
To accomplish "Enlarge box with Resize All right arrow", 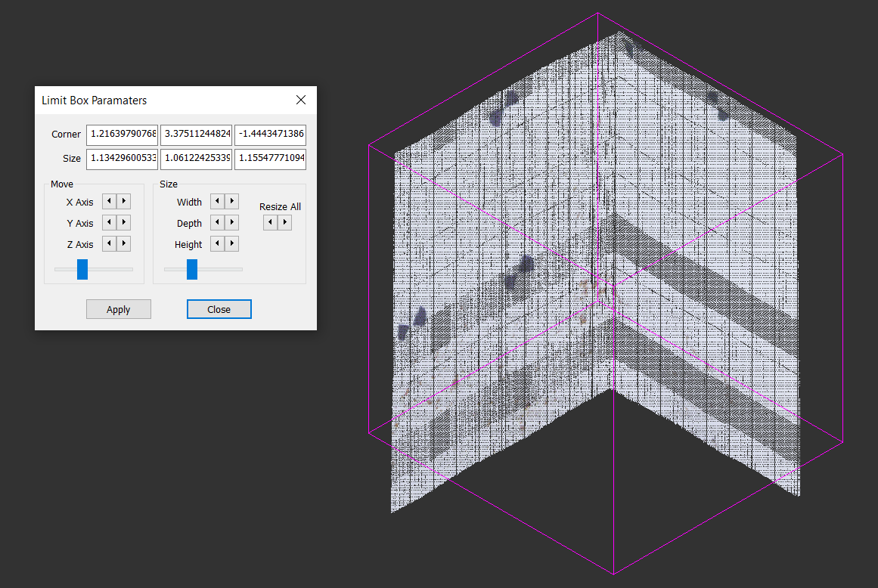I will click(x=285, y=222).
